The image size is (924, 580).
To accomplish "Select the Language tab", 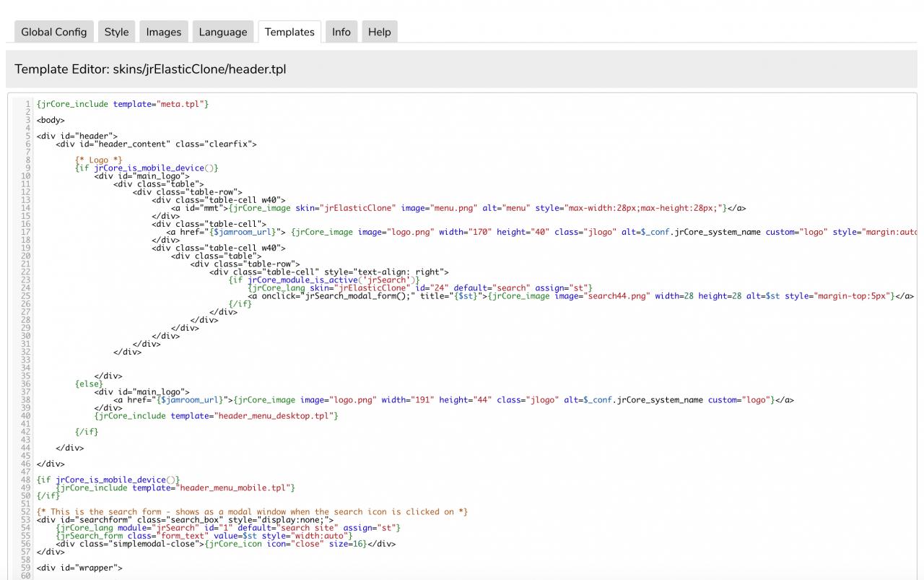I will point(223,32).
